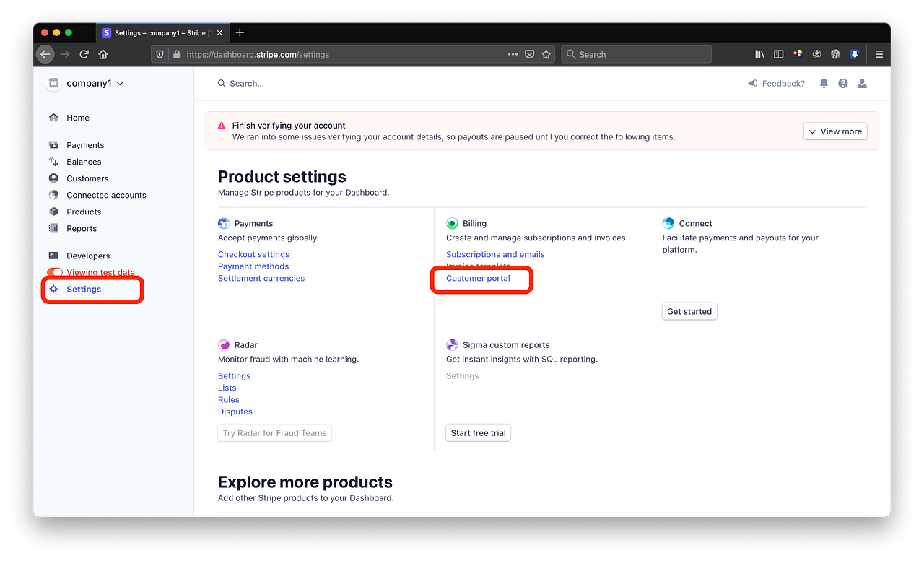924x561 pixels.
Task: Click Start free trial for Sigma
Action: coord(478,432)
